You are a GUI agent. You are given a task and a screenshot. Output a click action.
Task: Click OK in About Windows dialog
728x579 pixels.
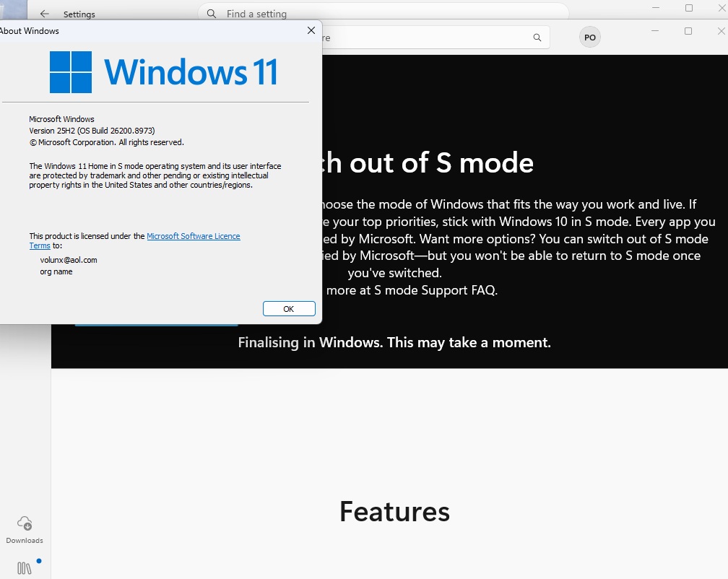pyautogui.click(x=289, y=309)
